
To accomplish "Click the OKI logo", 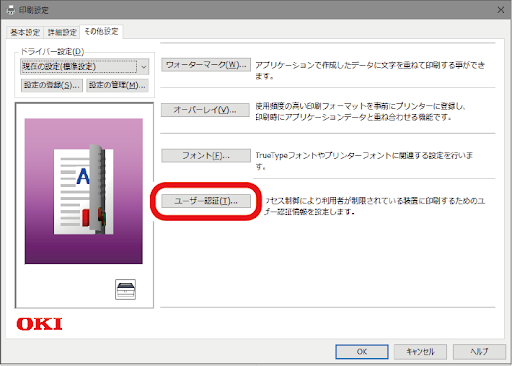I will pyautogui.click(x=39, y=324).
